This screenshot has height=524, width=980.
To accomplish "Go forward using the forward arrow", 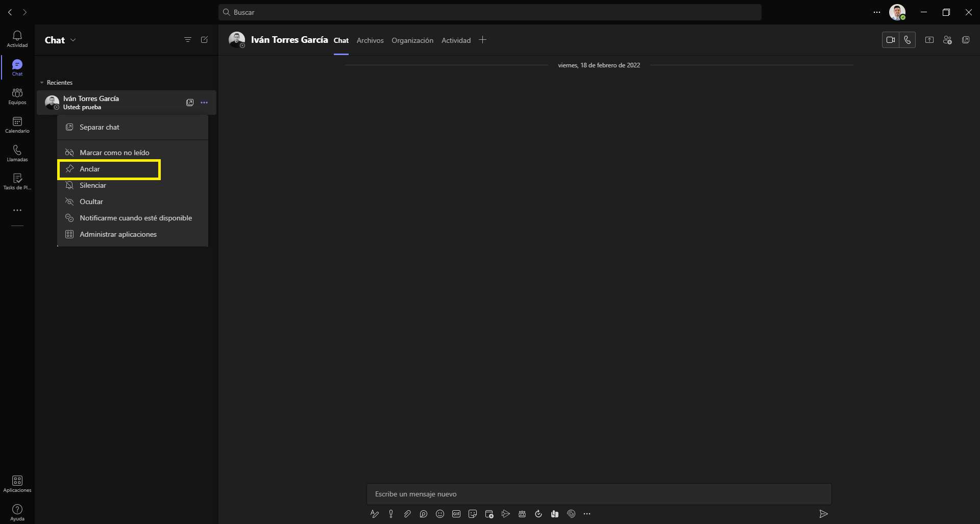I will point(24,12).
